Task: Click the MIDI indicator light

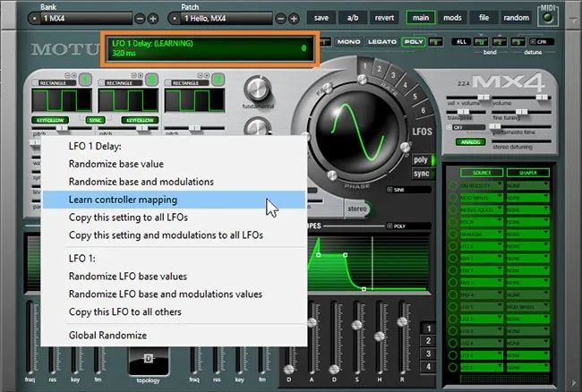Action: (x=548, y=18)
